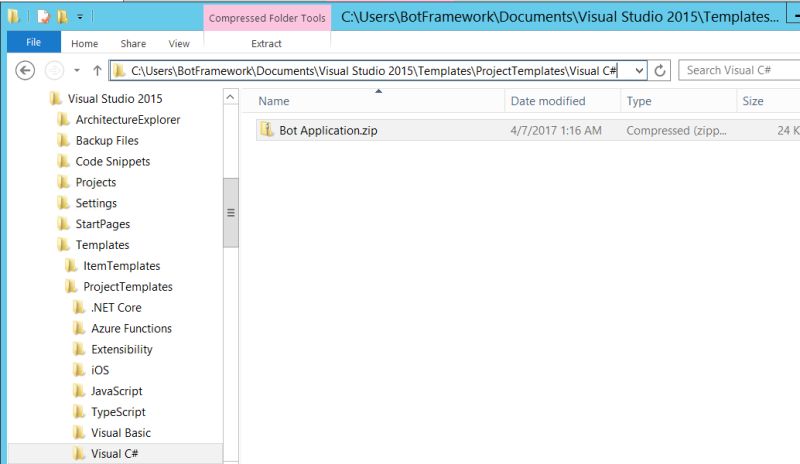The height and width of the screenshot is (464, 800).
Task: Click the Forward navigation arrow
Action: (54, 70)
